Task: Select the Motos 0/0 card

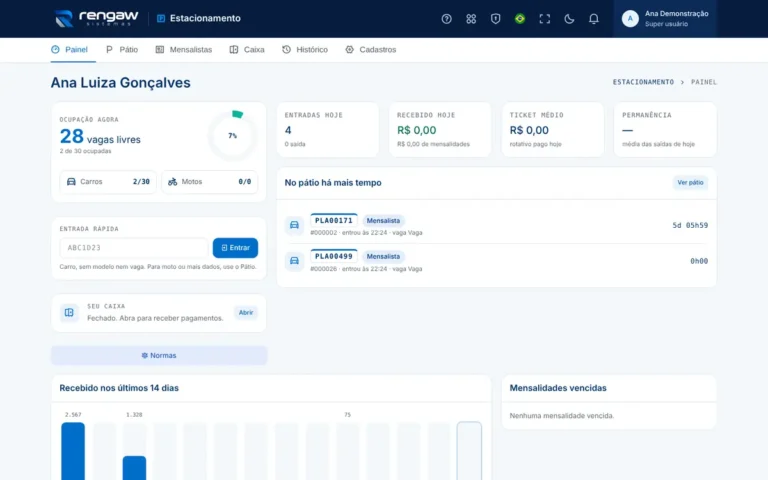Action: [209, 182]
